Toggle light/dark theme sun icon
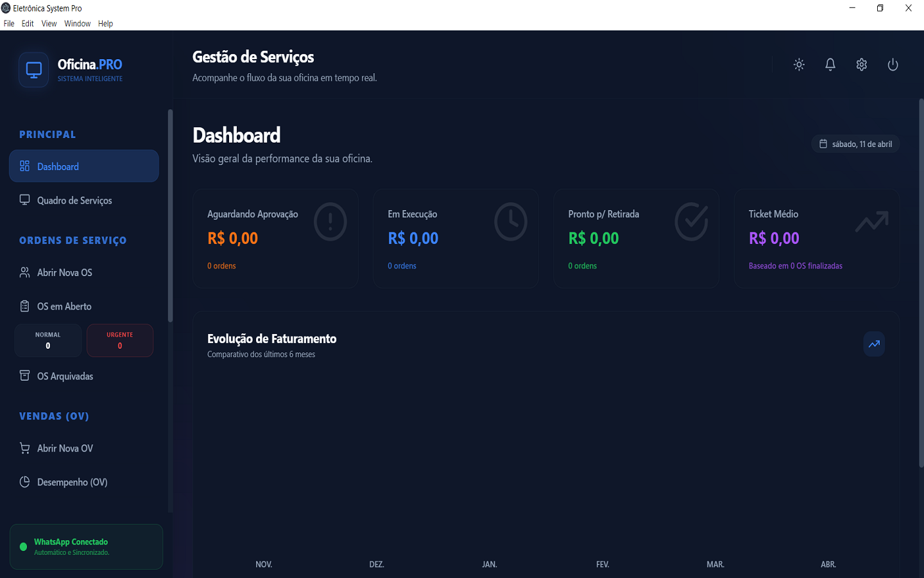 tap(799, 64)
